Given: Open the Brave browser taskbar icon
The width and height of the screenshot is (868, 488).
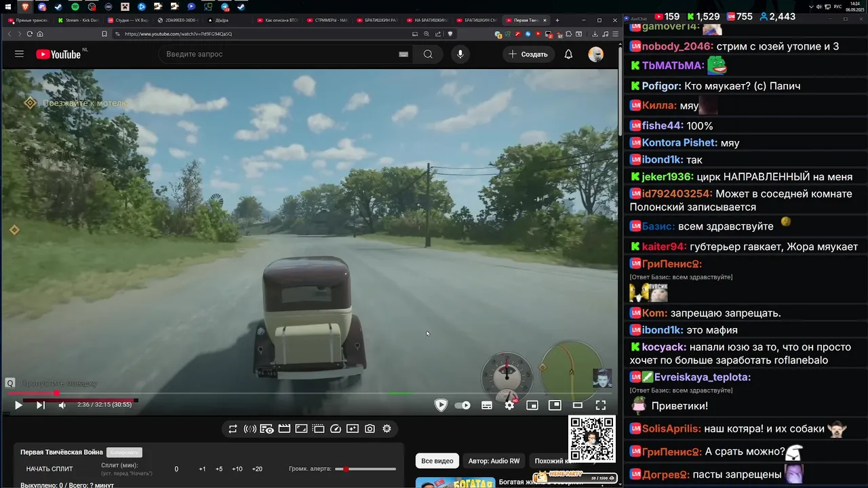Looking at the screenshot, I should pos(26,7).
